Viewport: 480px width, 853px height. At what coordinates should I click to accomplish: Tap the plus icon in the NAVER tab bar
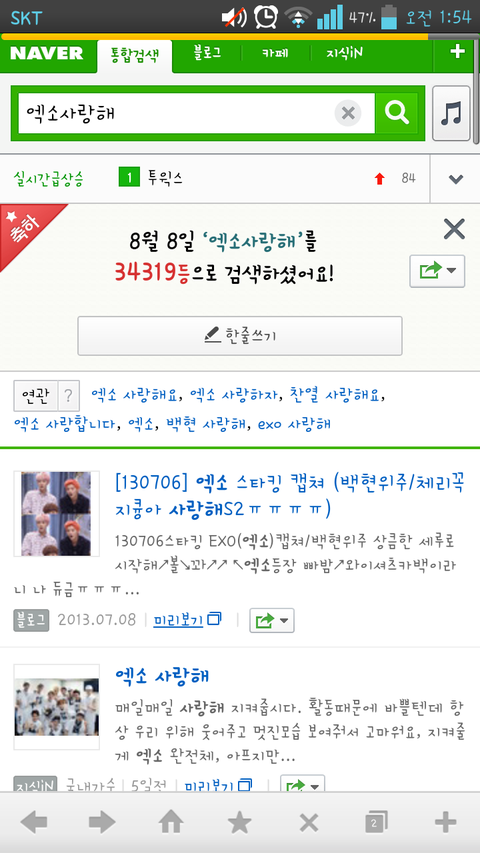click(x=457, y=52)
